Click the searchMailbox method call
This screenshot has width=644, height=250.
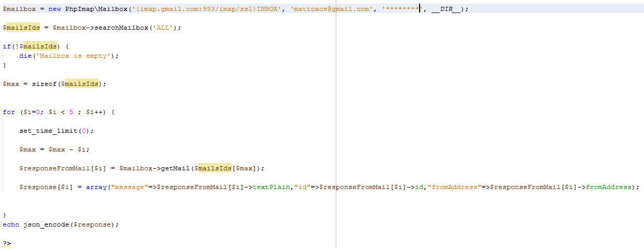tap(121, 28)
